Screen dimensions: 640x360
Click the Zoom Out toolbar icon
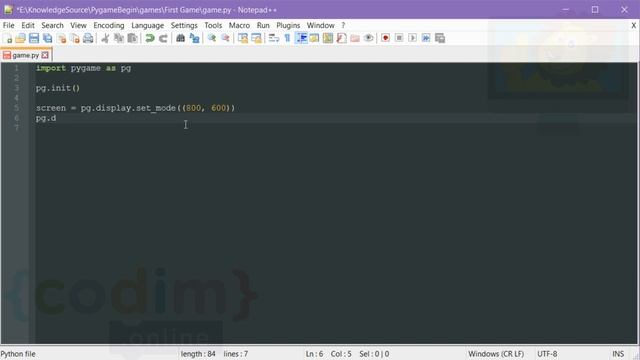[x=225, y=38]
